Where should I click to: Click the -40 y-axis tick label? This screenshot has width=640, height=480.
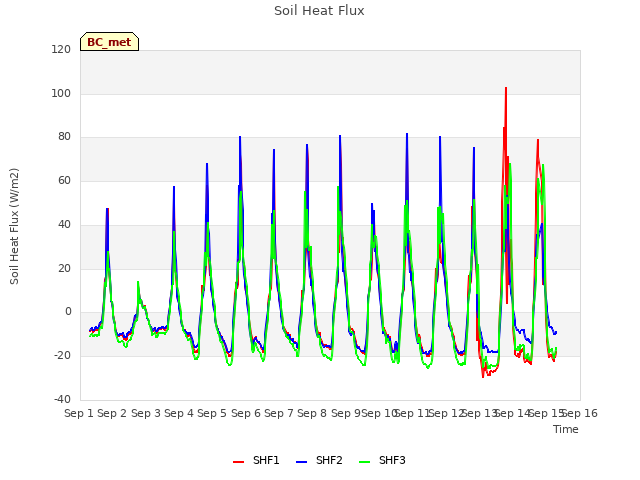[62, 399]
